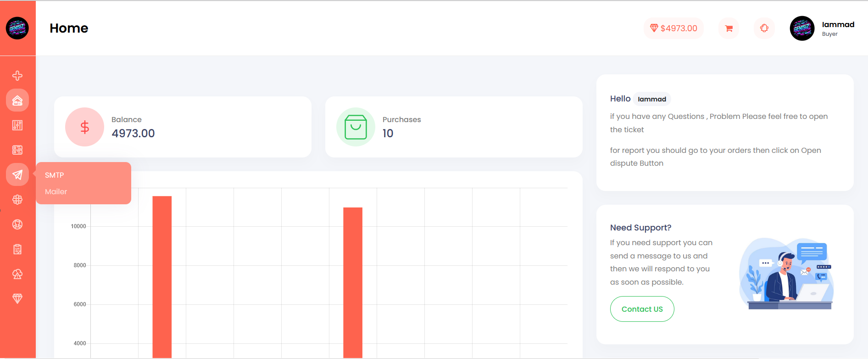
Task: Click the Hello greeting text
Action: click(620, 99)
